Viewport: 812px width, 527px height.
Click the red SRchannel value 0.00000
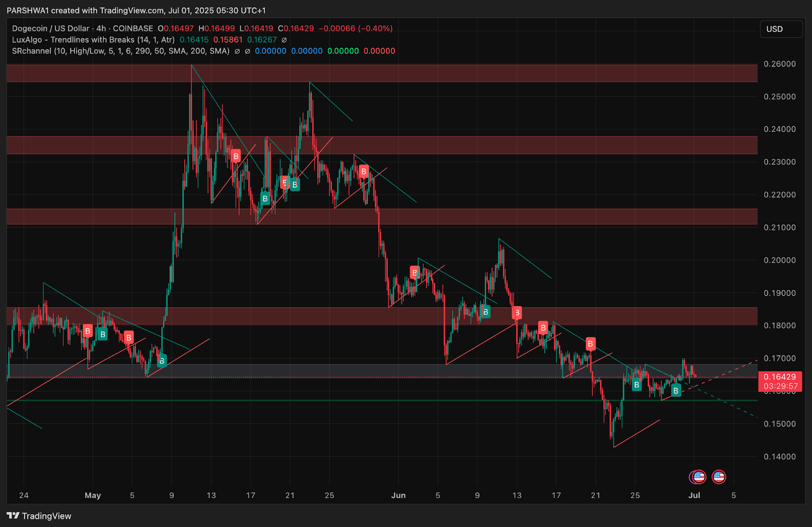point(380,51)
